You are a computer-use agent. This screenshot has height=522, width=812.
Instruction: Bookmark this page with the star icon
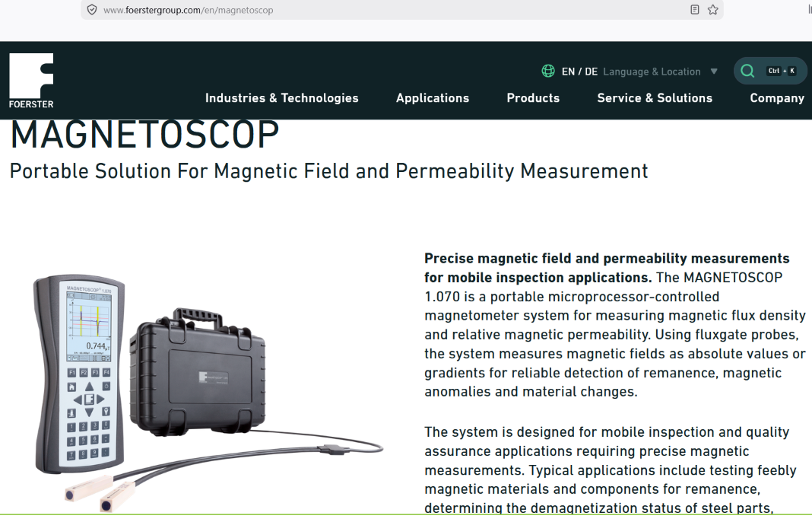tap(713, 9)
